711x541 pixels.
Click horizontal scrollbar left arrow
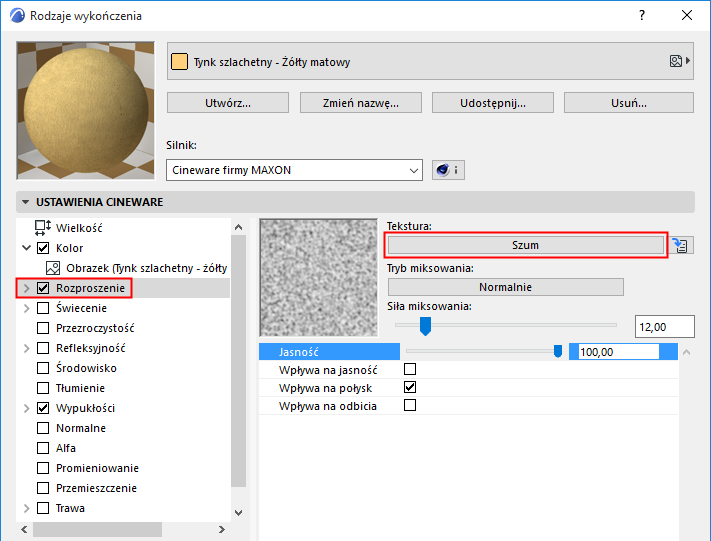[x=24, y=529]
